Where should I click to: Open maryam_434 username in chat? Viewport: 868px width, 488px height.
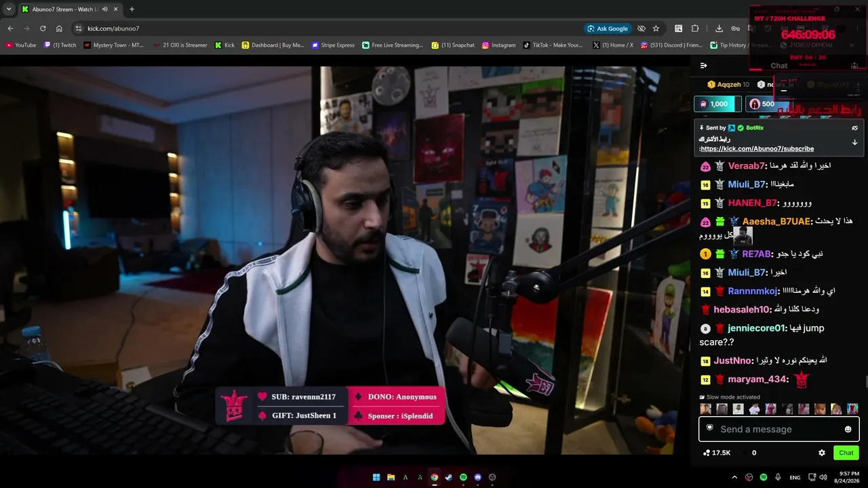pyautogui.click(x=758, y=380)
